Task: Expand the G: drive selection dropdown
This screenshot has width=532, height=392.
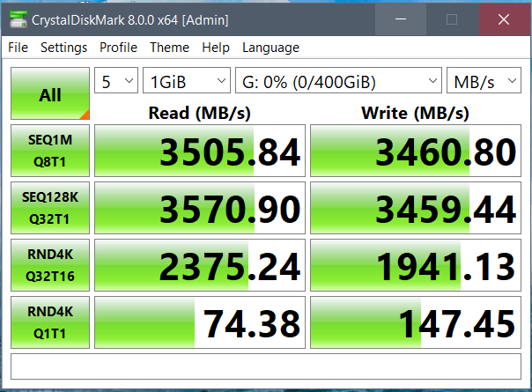Action: (x=338, y=80)
